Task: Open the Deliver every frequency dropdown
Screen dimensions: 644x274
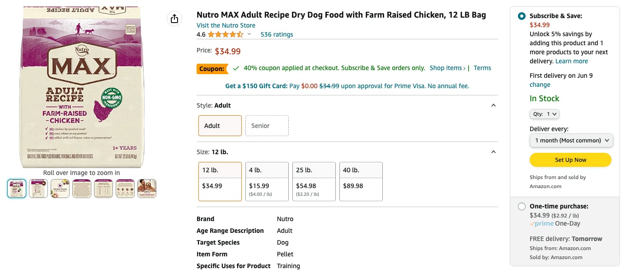Action: 571,141
